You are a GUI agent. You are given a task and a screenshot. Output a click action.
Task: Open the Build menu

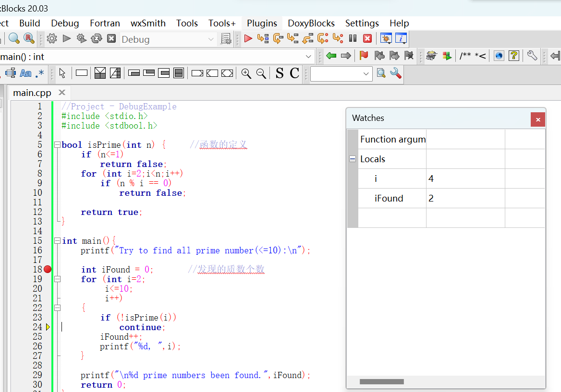tap(30, 23)
